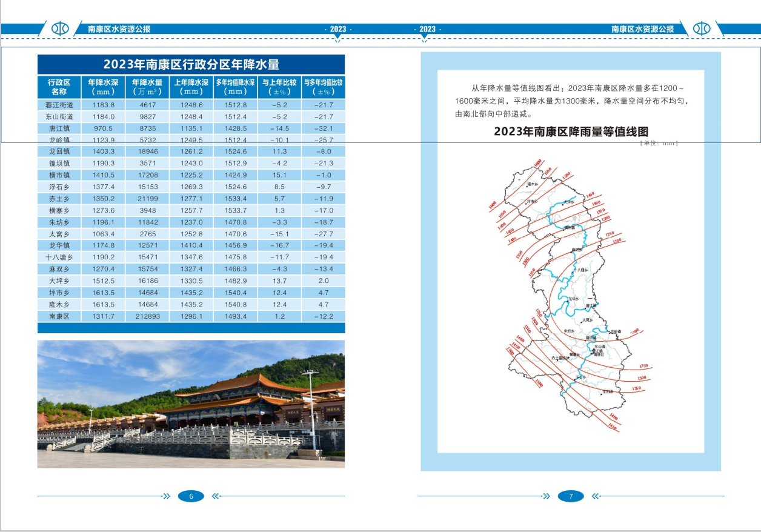The height and width of the screenshot is (532, 761).
Task: Click the map title 2023年南康区降雨量等值线图
Action: 571,131
